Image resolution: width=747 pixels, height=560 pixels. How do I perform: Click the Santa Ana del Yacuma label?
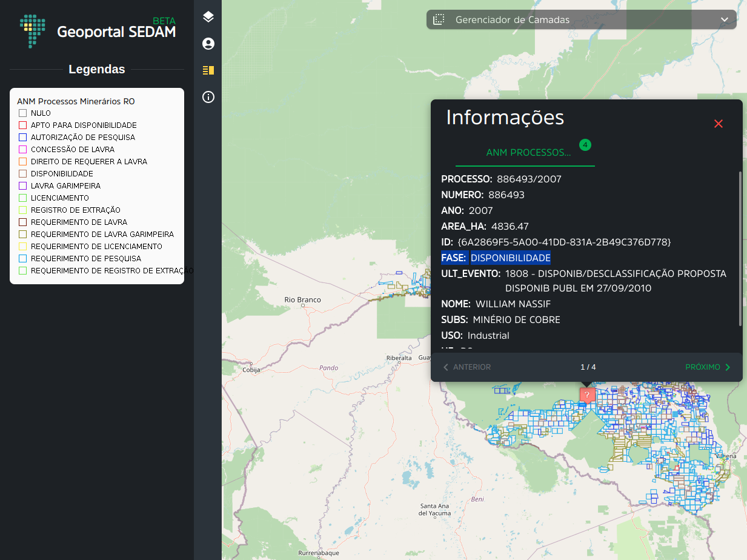(435, 510)
